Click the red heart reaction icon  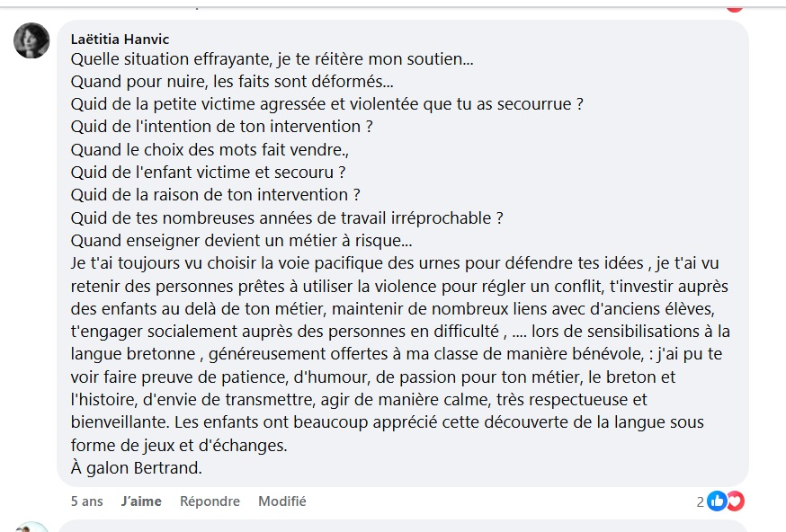[734, 501]
